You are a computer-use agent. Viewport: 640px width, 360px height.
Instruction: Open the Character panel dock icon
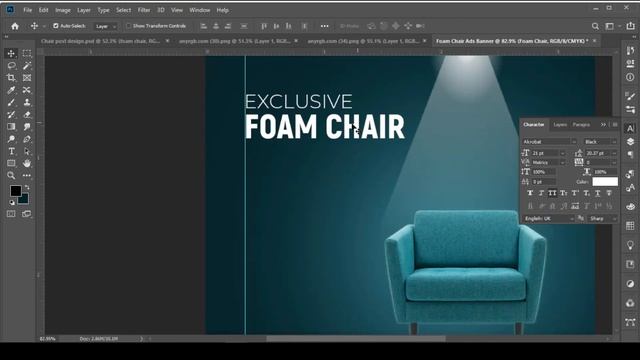[x=630, y=129]
